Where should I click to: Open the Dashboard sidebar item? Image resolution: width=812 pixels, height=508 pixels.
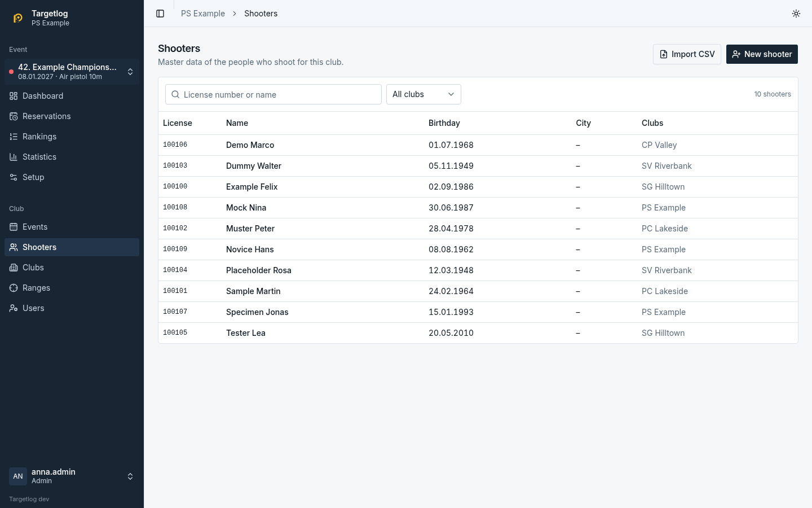[72, 96]
